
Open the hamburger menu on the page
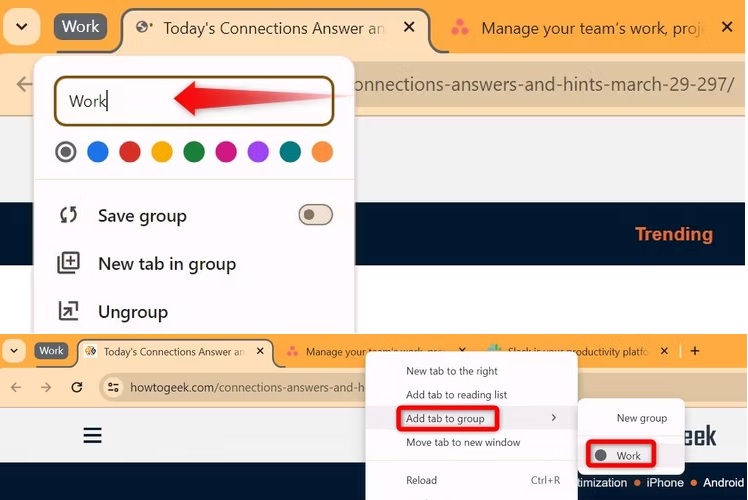click(x=92, y=435)
